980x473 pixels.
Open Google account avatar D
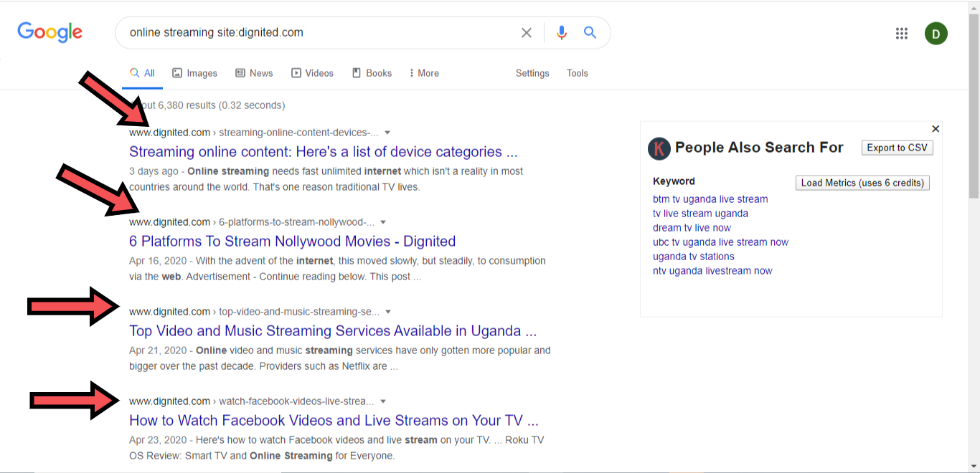click(x=936, y=33)
